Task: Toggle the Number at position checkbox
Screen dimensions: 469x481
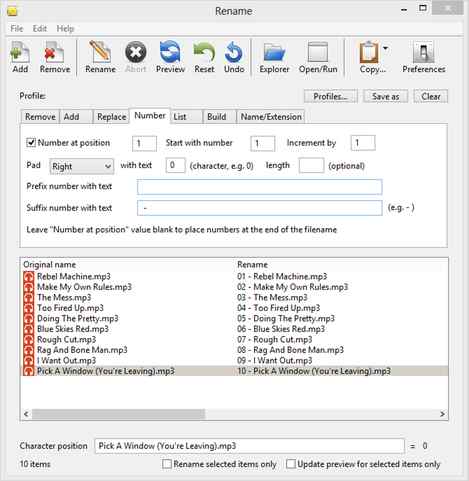Action: 31,143
